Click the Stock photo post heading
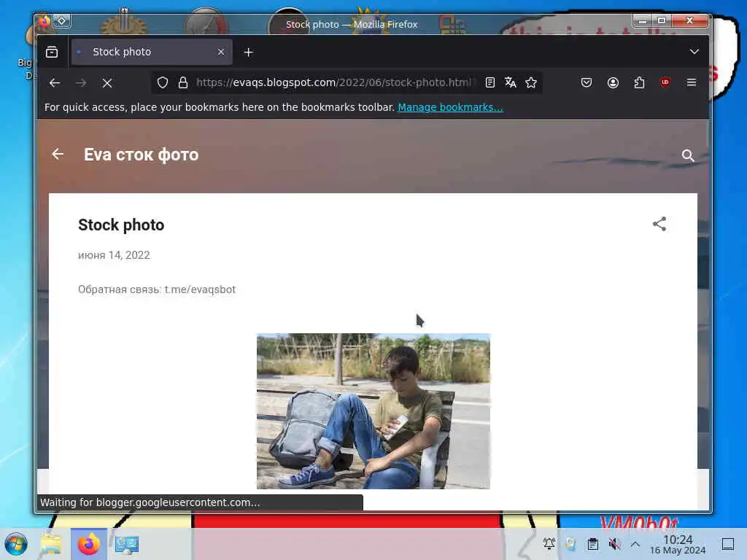This screenshot has height=560, width=747. [121, 225]
